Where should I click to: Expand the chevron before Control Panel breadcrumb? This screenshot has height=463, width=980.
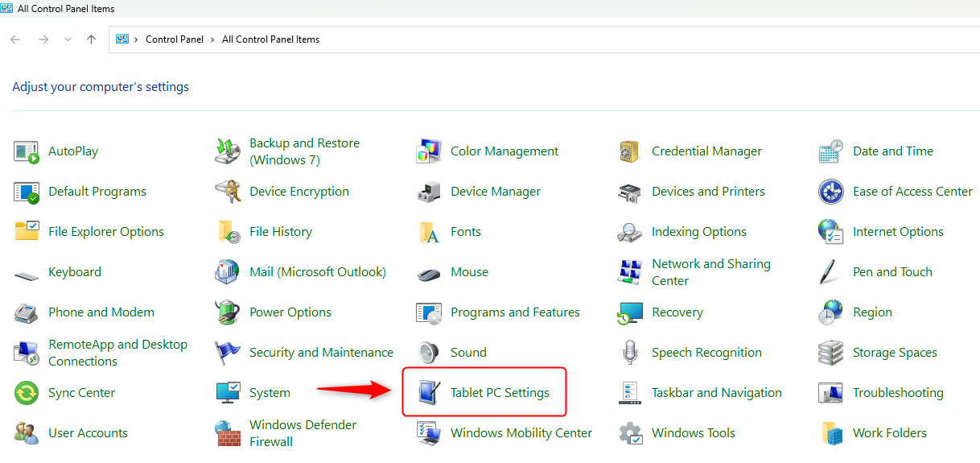tap(137, 39)
